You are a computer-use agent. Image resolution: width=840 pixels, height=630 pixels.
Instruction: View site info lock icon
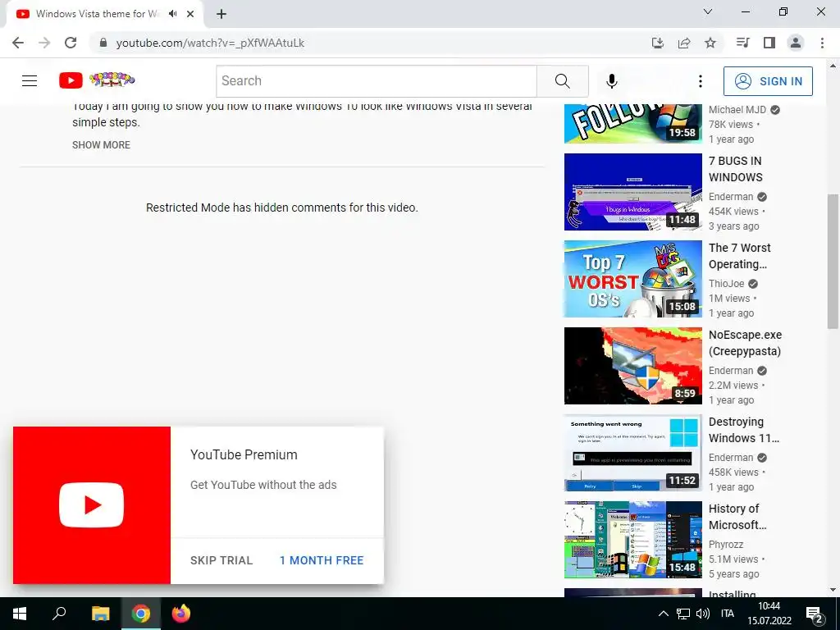click(103, 43)
